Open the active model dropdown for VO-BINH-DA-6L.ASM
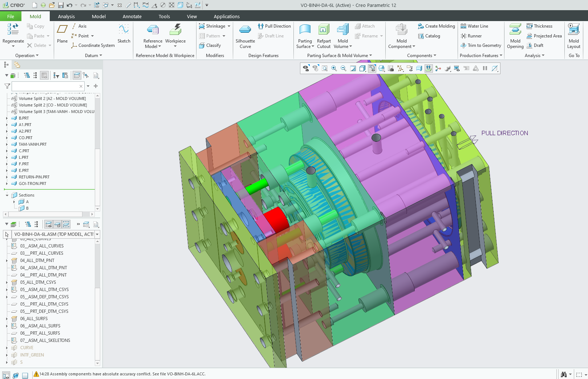Viewport: 588px width, 379px height. pyautogui.click(x=97, y=234)
